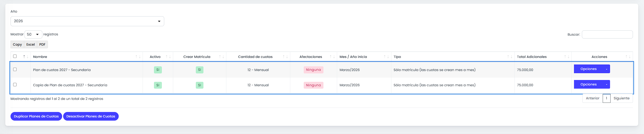Click the sort arrows beside header checkbox

tap(26, 57)
